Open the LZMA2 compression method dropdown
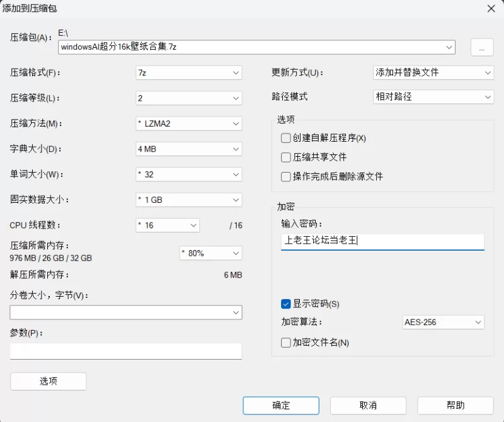The image size is (504, 422). click(188, 123)
